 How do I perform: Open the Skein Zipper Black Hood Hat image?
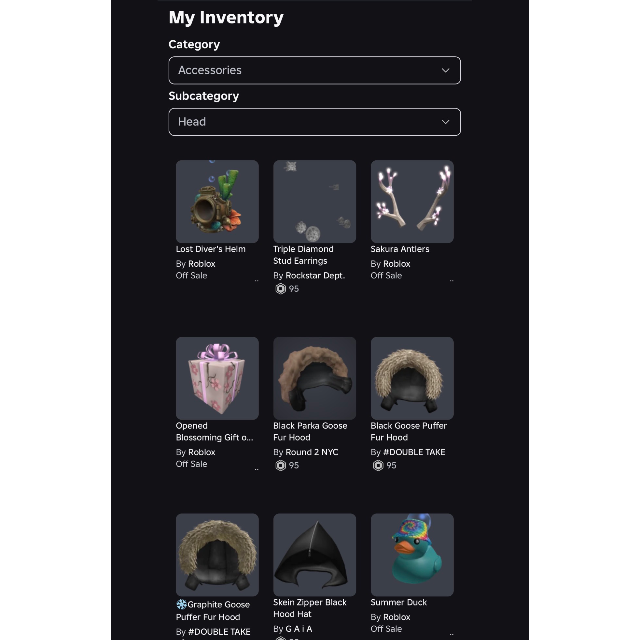pos(314,555)
